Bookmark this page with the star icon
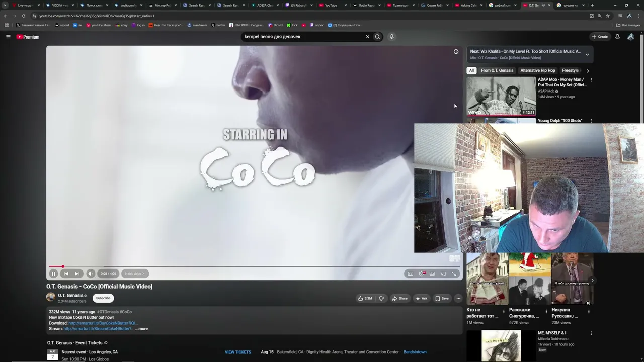This screenshot has height=362, width=644. point(608,16)
